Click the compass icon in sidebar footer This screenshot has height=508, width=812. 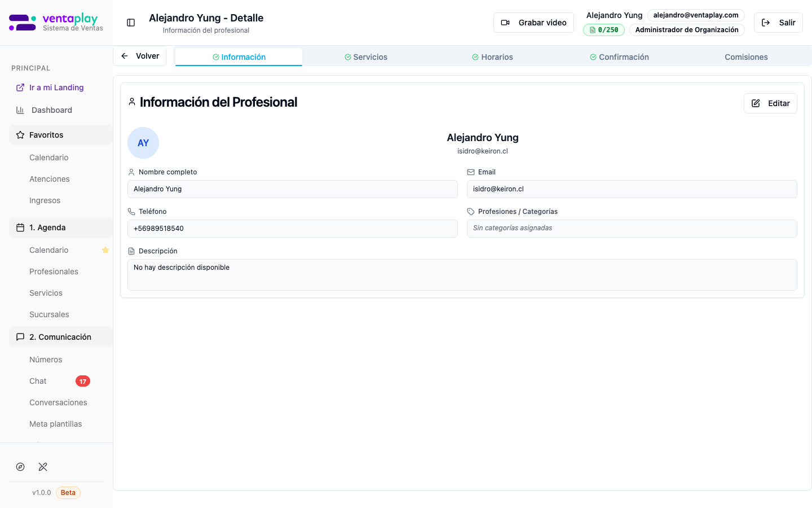point(20,467)
